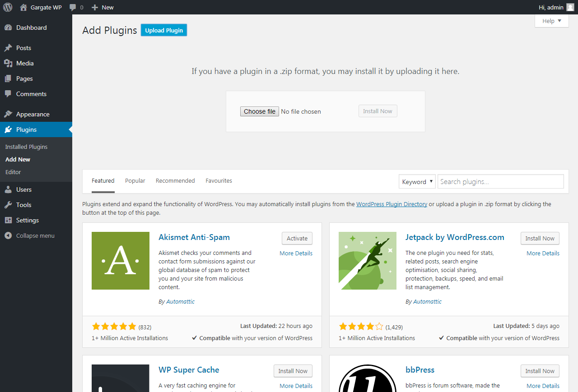Focus the Search plugins field

pyautogui.click(x=501, y=181)
